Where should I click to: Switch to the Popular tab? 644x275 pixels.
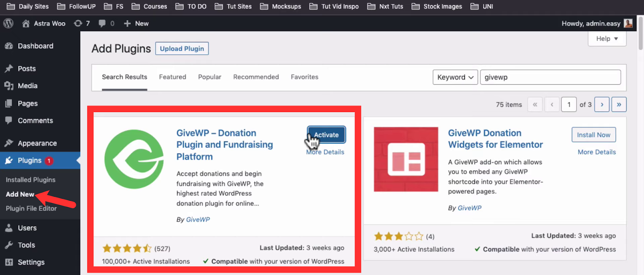coord(210,77)
